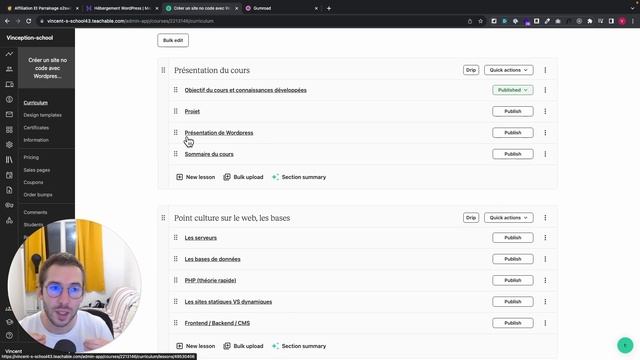640x360 pixels.
Task: Expand Quick actions for Présentation du cours
Action: click(509, 70)
